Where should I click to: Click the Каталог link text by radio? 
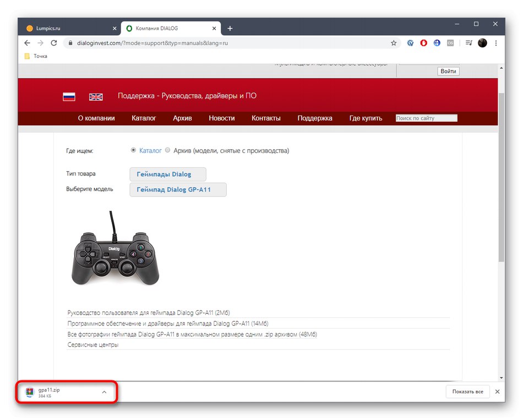click(x=150, y=151)
